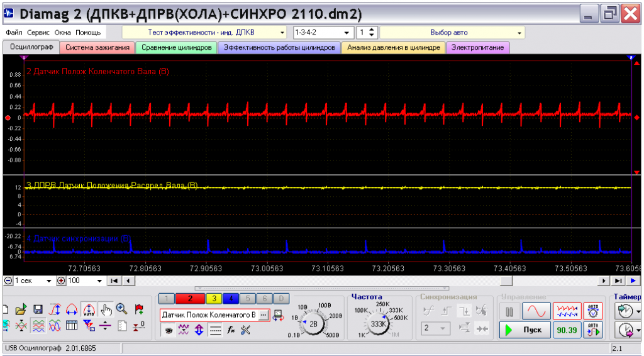The image size is (644, 356).
Task: Click the purple waveform filter icon
Action: (184, 330)
